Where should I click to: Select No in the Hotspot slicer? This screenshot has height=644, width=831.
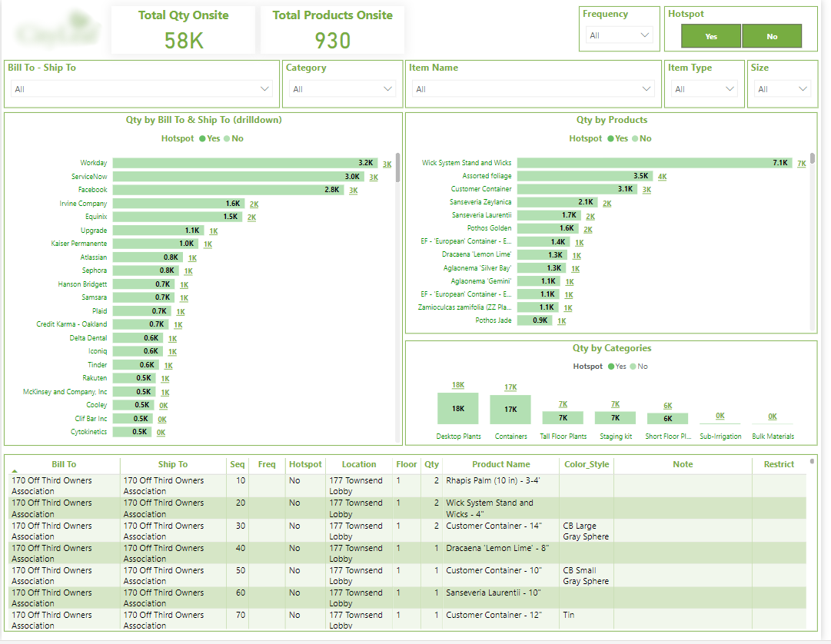click(772, 35)
